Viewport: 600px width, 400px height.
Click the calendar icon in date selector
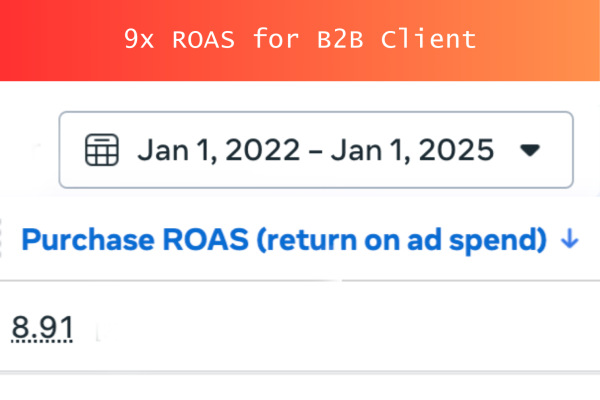(102, 151)
